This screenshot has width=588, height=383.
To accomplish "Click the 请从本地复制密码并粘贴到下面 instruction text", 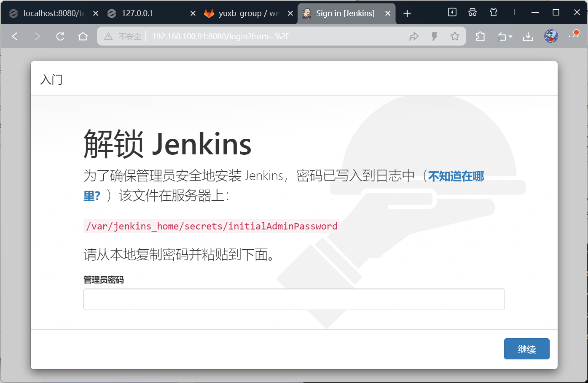I will coord(180,254).
